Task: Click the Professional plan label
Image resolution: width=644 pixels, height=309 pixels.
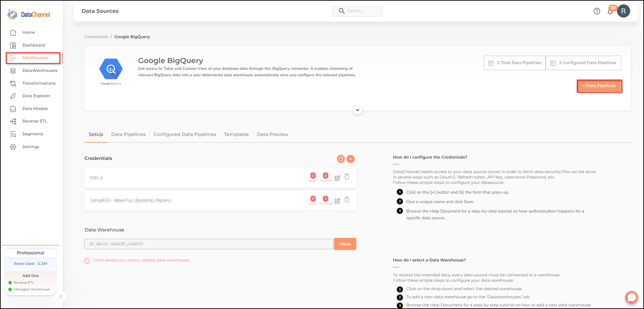Action: pyautogui.click(x=30, y=253)
